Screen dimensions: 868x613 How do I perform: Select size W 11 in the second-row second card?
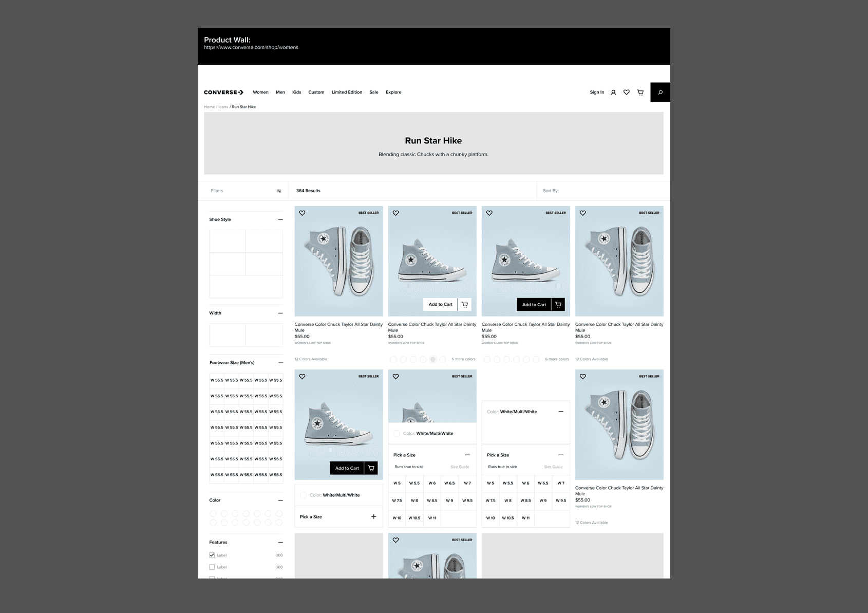432,518
